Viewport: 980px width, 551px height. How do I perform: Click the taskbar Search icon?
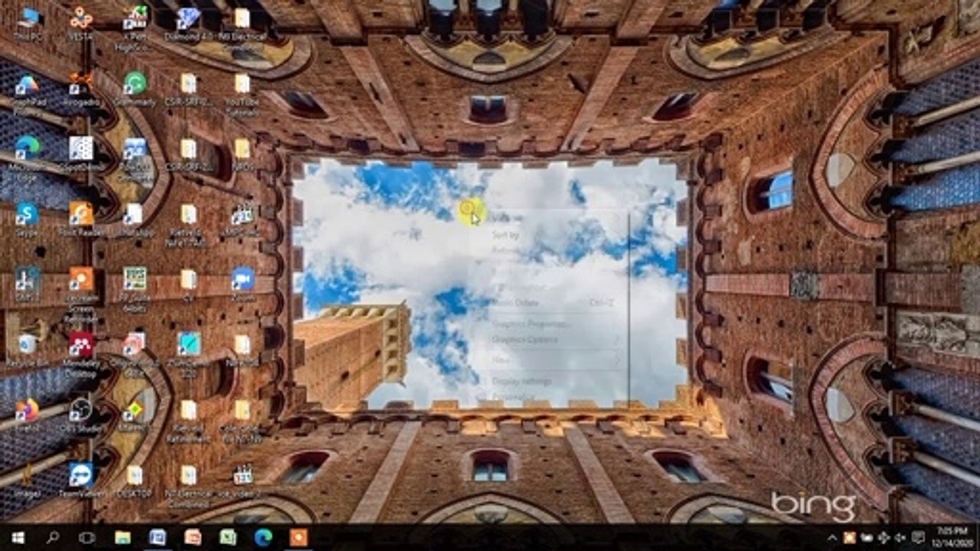point(53,537)
